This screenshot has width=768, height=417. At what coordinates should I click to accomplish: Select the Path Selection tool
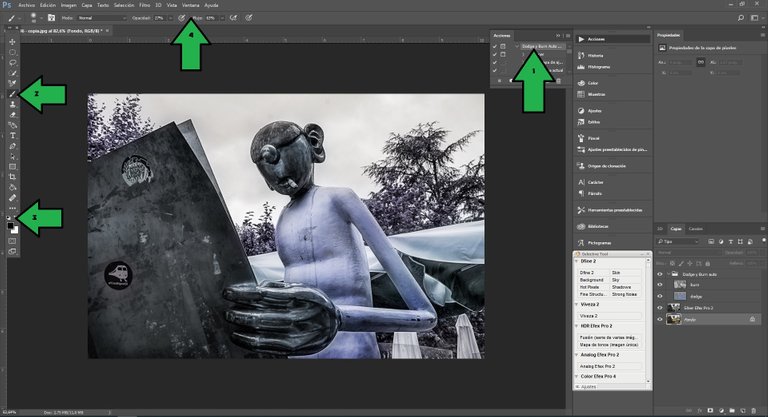coord(12,157)
